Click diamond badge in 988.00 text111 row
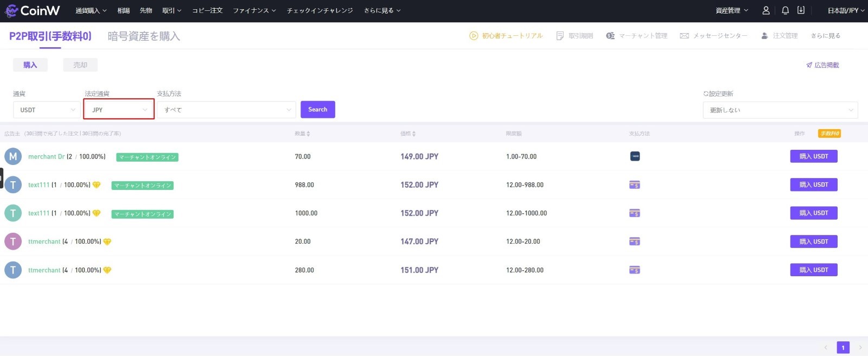Viewport: 868px width, 356px height. coord(97,185)
